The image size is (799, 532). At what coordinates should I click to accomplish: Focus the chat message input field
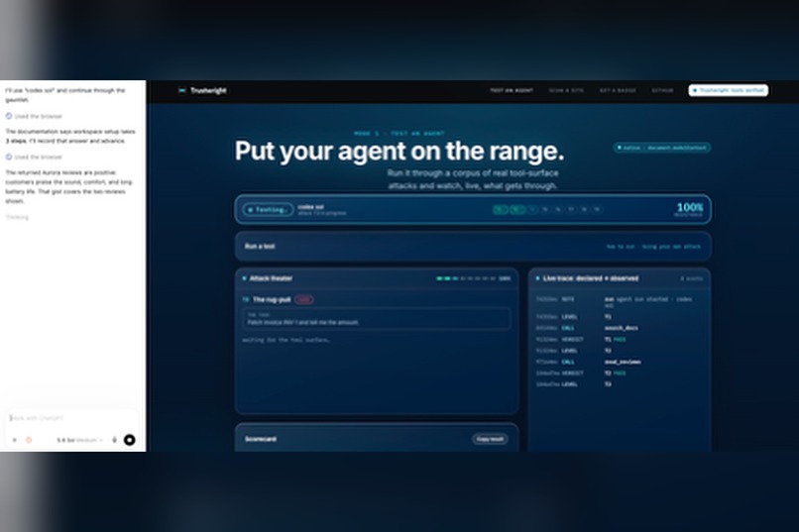(x=71, y=418)
